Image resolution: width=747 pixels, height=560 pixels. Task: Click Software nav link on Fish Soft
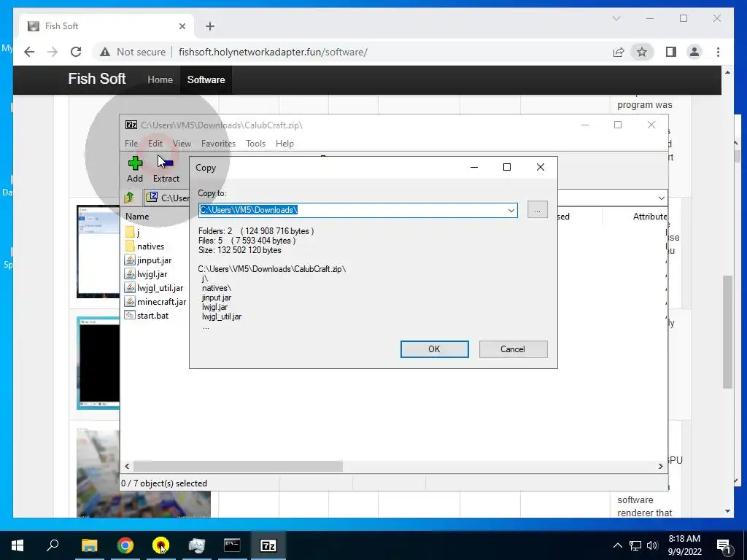pos(206,79)
